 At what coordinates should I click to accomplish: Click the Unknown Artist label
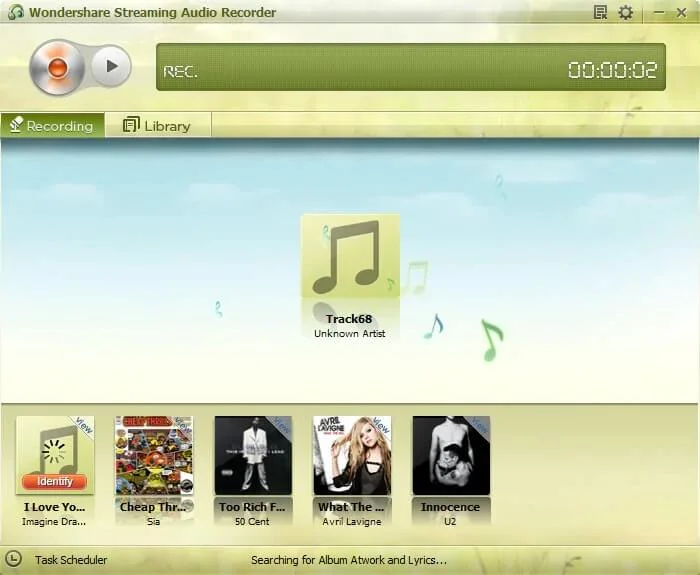(x=350, y=333)
